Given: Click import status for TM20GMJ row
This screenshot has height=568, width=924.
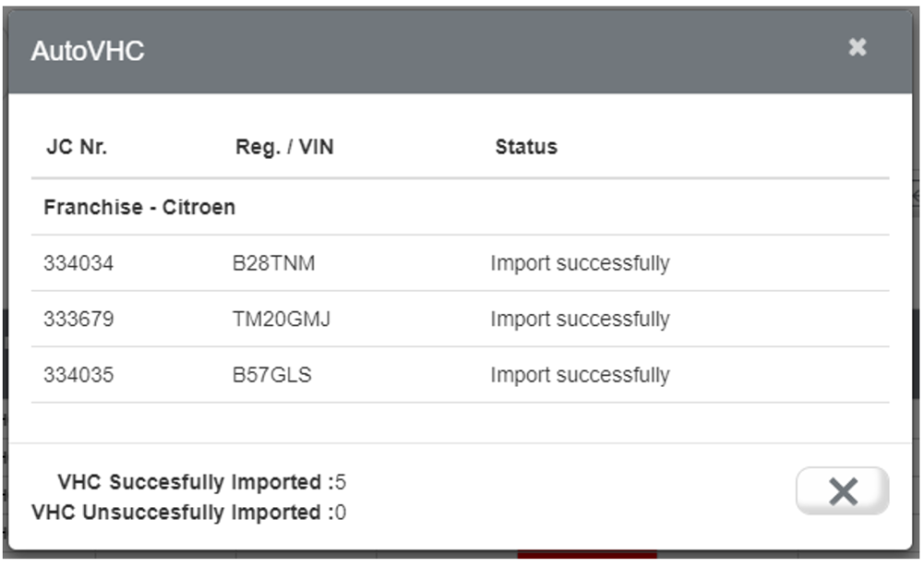Looking at the screenshot, I should coord(579,320).
